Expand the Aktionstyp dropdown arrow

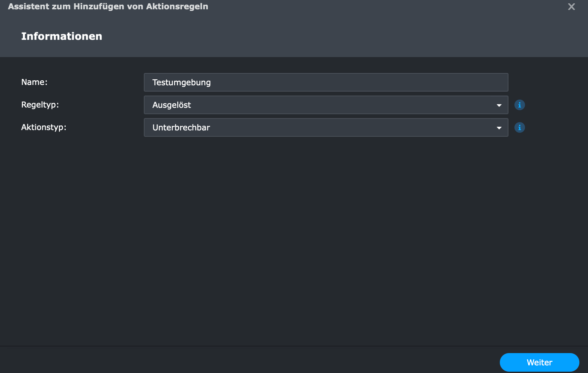499,128
